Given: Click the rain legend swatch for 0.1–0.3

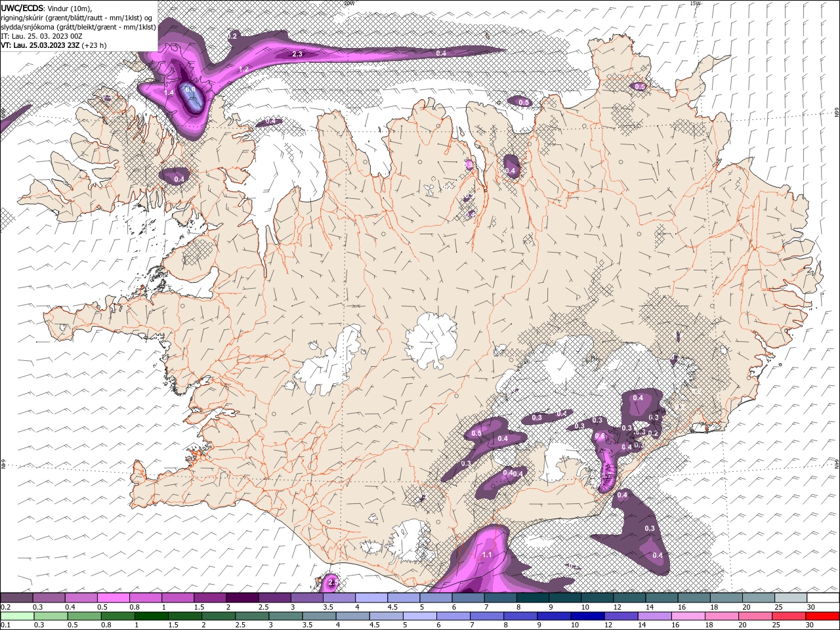Looking at the screenshot, I should pos(16,616).
